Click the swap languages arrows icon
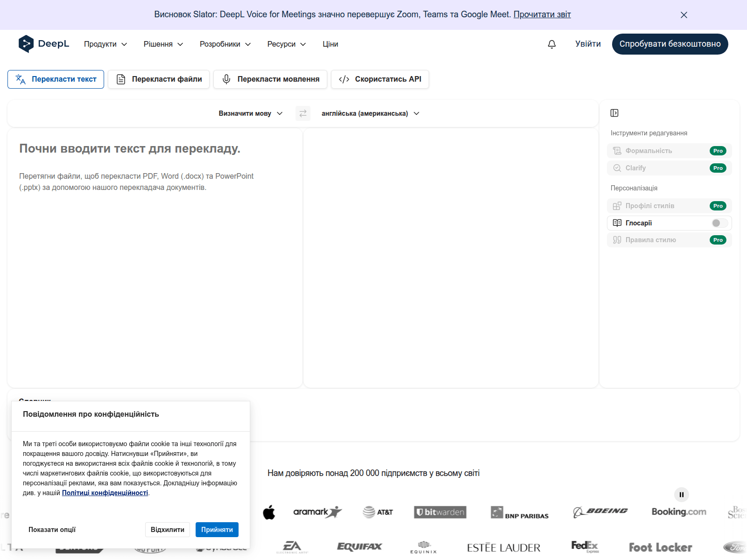The image size is (747, 560). 303,113
